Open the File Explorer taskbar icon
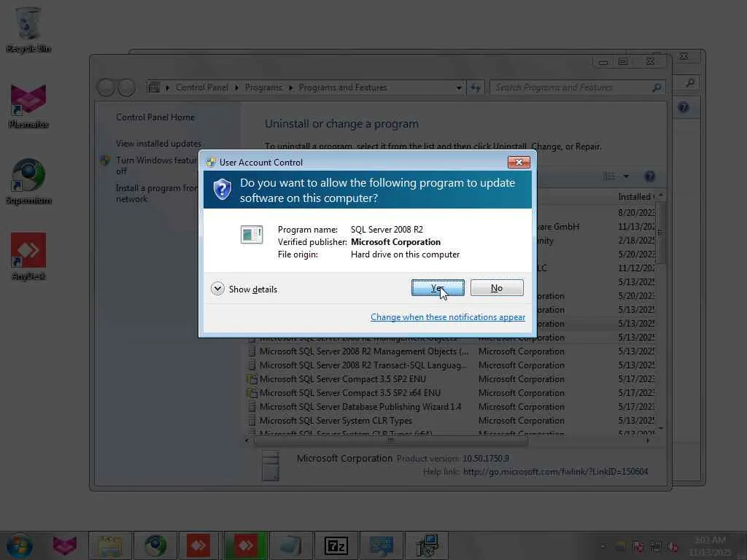This screenshot has height=560, width=747. click(109, 545)
